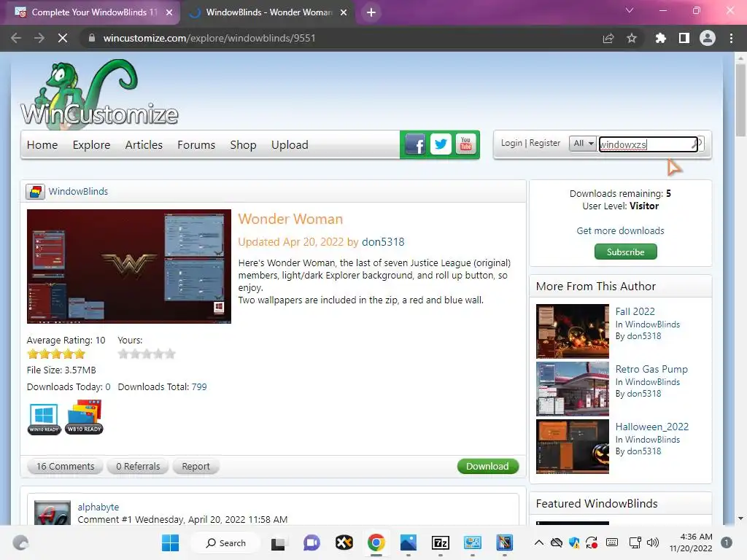This screenshot has width=747, height=560.
Task: Click the browser forward arrow
Action: [39, 38]
